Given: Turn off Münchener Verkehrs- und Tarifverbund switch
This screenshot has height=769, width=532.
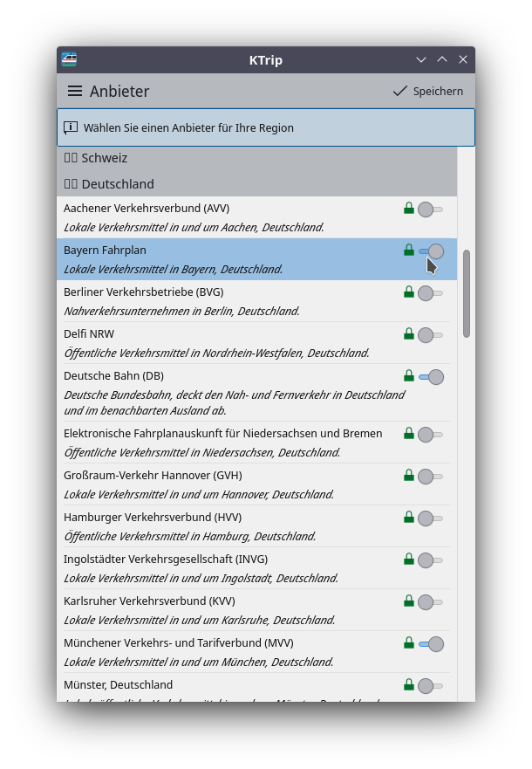Looking at the screenshot, I should (x=431, y=644).
